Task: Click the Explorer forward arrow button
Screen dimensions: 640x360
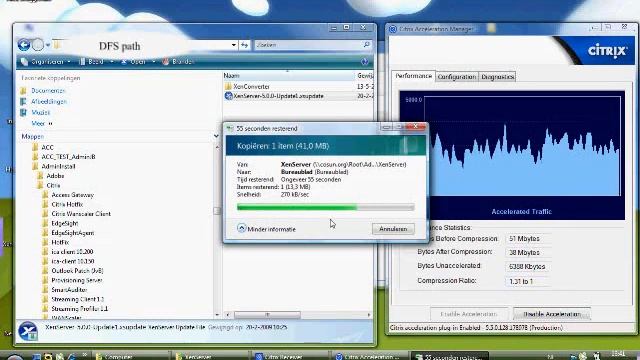Action: coord(38,44)
